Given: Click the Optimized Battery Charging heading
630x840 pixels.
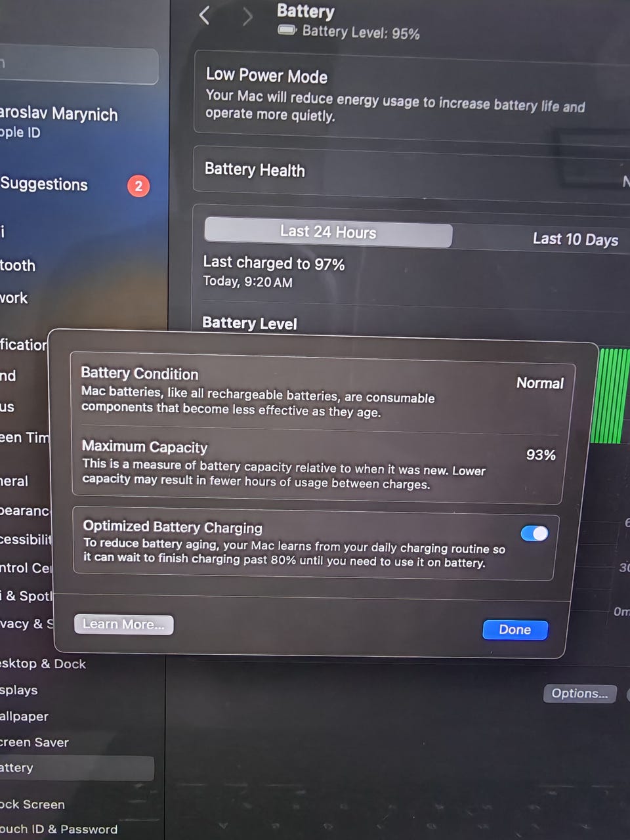Looking at the screenshot, I should [x=173, y=527].
